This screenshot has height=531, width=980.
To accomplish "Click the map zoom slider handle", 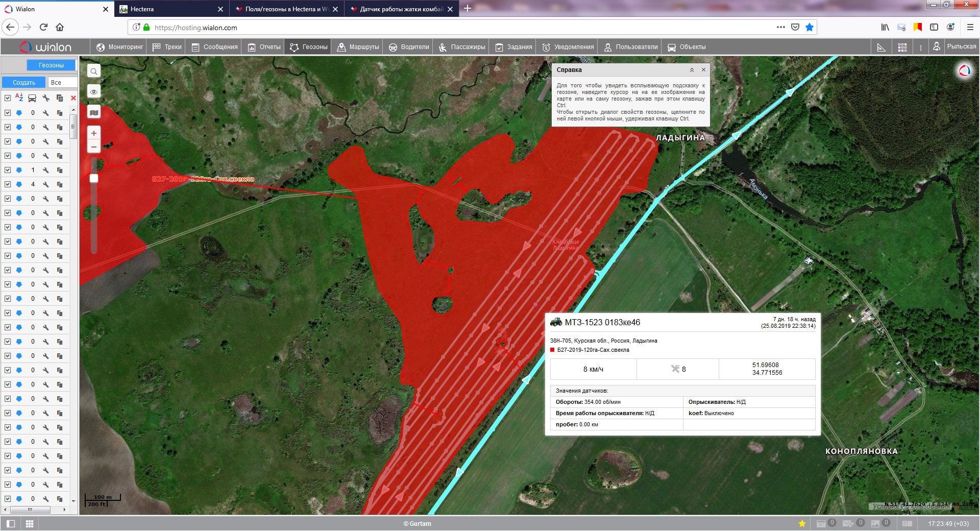I will [x=94, y=178].
